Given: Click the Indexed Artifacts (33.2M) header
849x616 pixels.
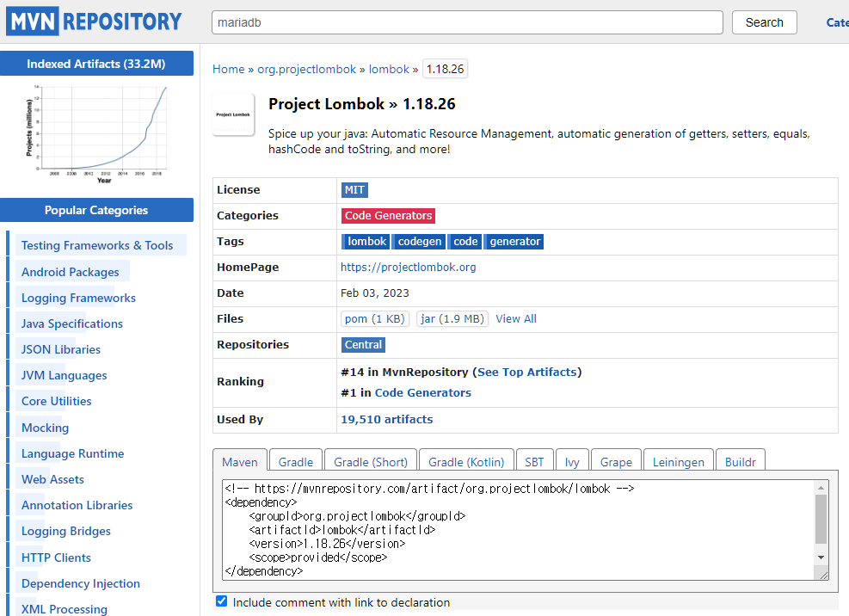Looking at the screenshot, I should tap(96, 64).
